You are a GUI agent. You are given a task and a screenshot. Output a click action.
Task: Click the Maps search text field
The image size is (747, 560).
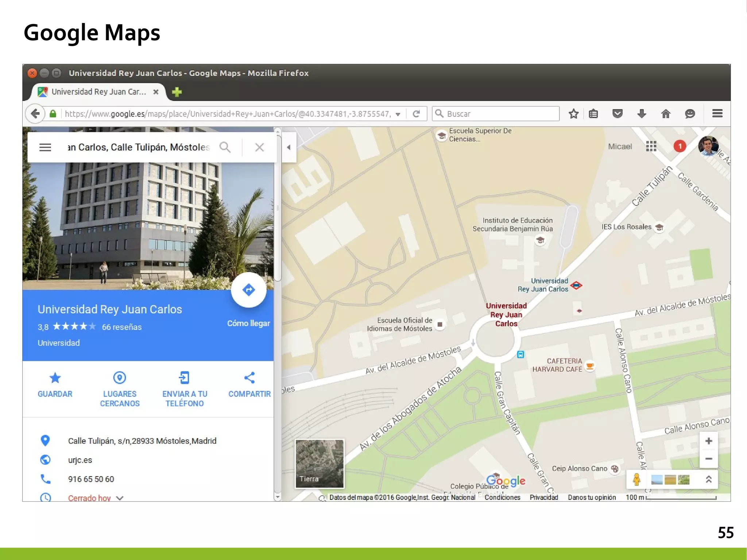(139, 147)
